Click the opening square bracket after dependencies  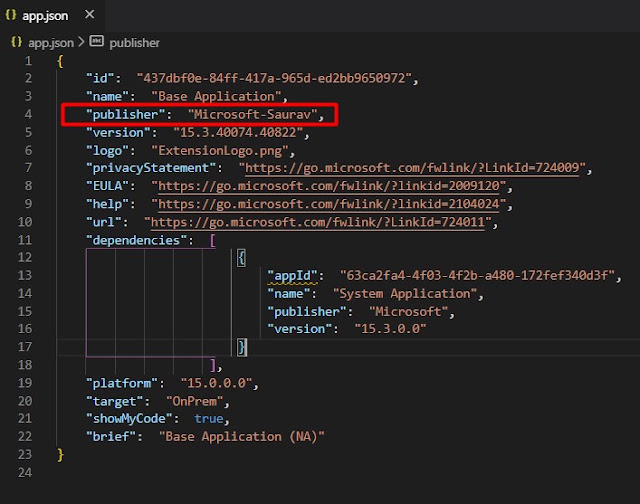(213, 240)
